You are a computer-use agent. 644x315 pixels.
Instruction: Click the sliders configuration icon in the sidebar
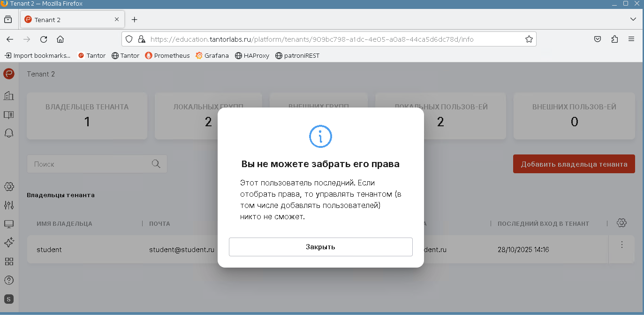pyautogui.click(x=9, y=205)
